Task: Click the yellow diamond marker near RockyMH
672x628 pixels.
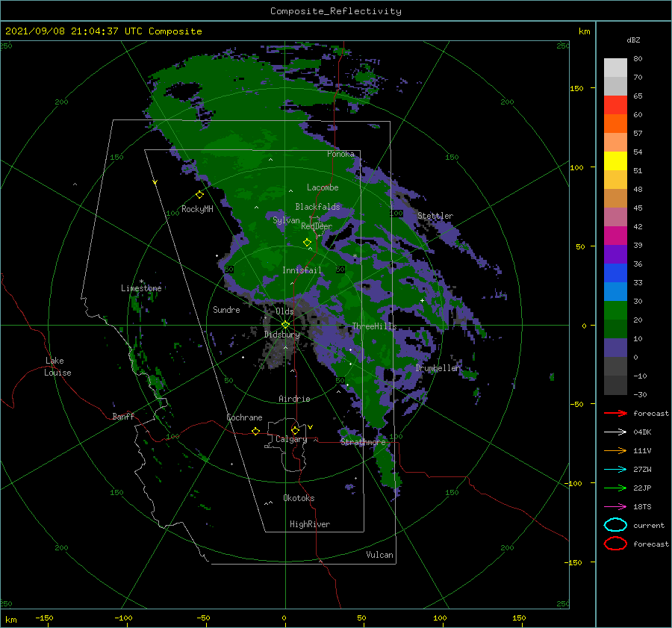Action: pos(199,195)
